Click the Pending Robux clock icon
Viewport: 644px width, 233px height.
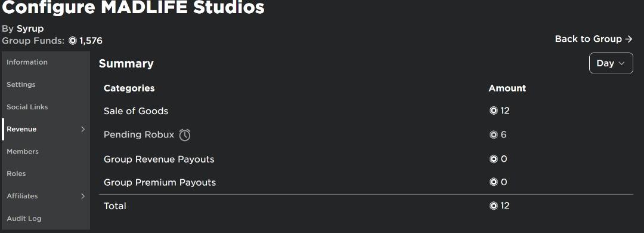coord(185,134)
